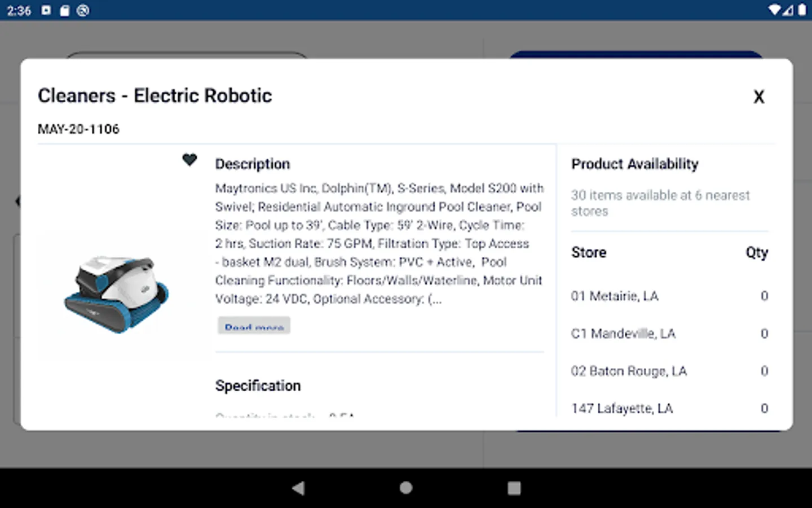The height and width of the screenshot is (508, 812).
Task: Open the battery status bar icon
Action: click(801, 10)
